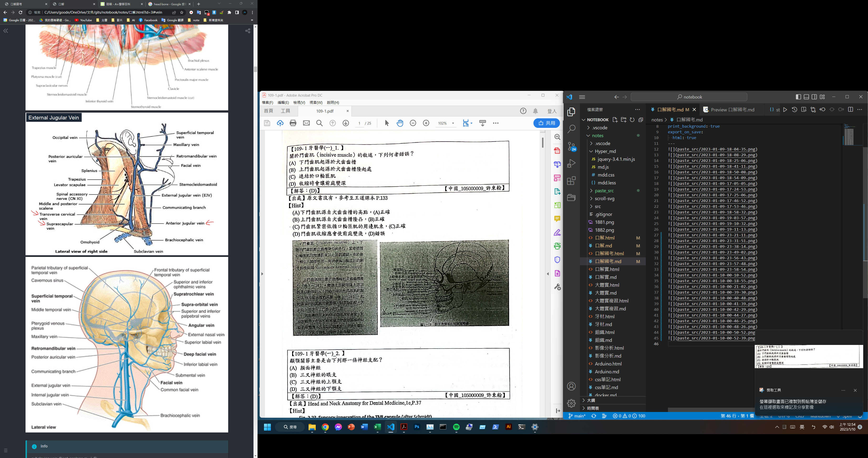This screenshot has width=868, height=458.
Task: Open VS Code Search view
Action: tap(571, 129)
